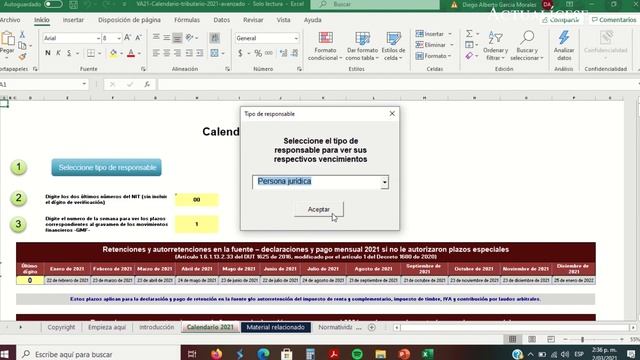Align text left in Alineación group

(156, 53)
